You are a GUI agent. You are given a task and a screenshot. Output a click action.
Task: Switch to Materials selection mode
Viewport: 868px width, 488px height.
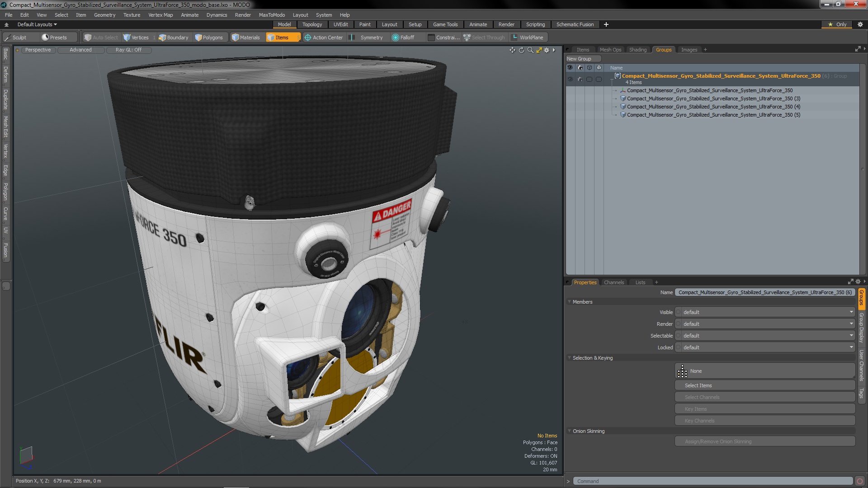click(x=246, y=38)
